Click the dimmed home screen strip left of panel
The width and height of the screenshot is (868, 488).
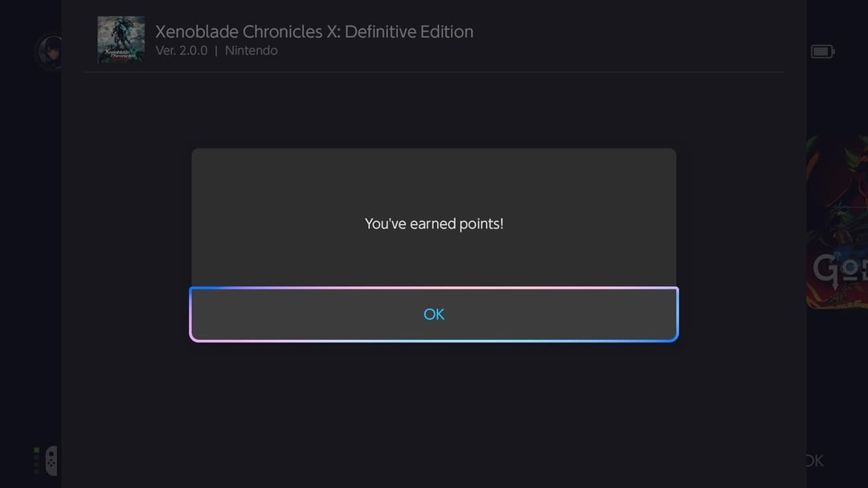pos(31,241)
